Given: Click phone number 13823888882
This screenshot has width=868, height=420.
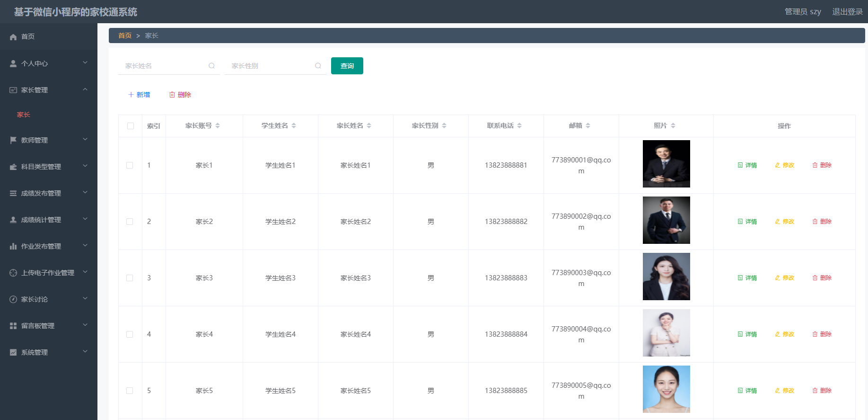Looking at the screenshot, I should (x=506, y=222).
